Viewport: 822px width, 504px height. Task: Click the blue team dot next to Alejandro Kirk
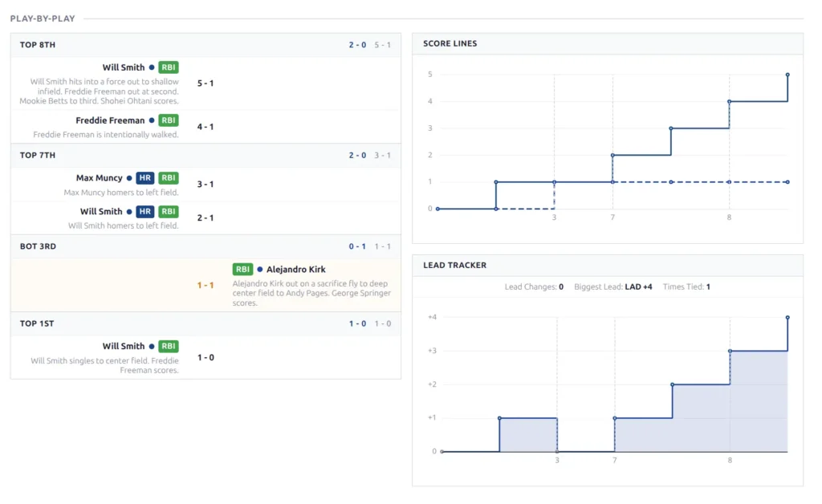[x=259, y=270]
